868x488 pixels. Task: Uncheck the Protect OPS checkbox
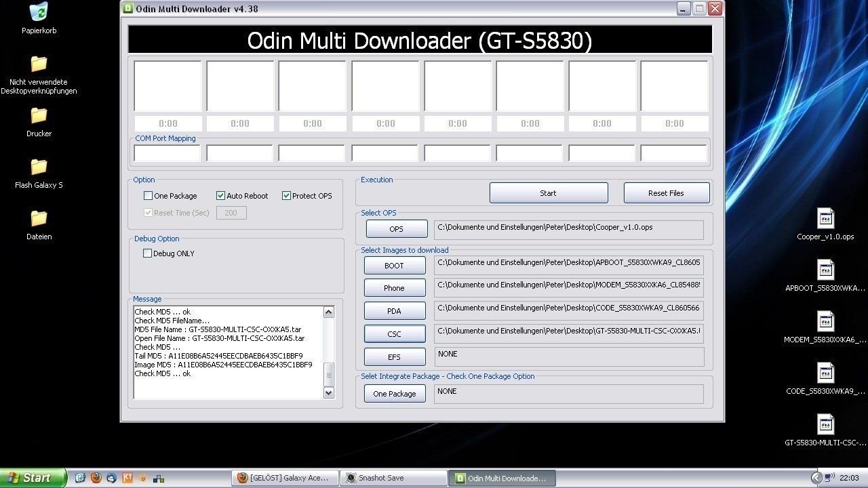[x=286, y=196]
